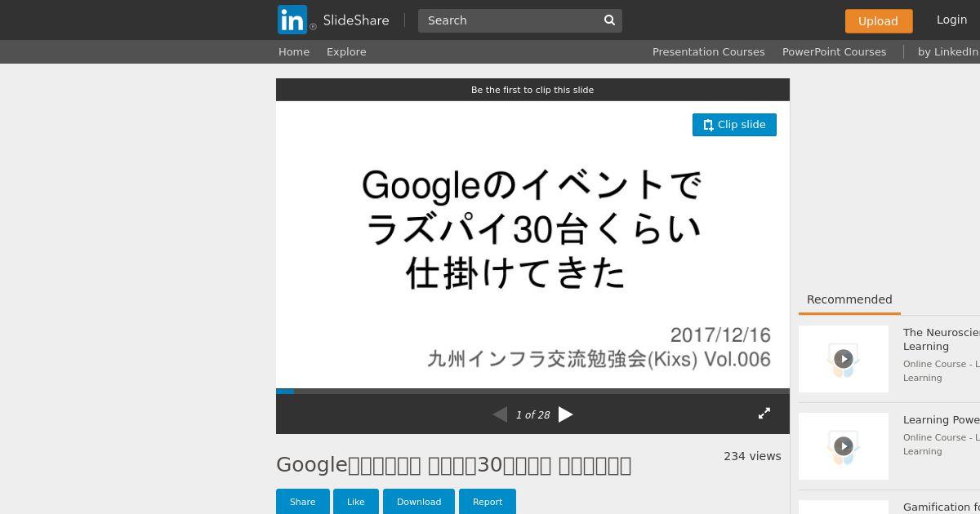Go to the Home menu item
Viewport: 980px width, 514px height.
pyautogui.click(x=294, y=51)
